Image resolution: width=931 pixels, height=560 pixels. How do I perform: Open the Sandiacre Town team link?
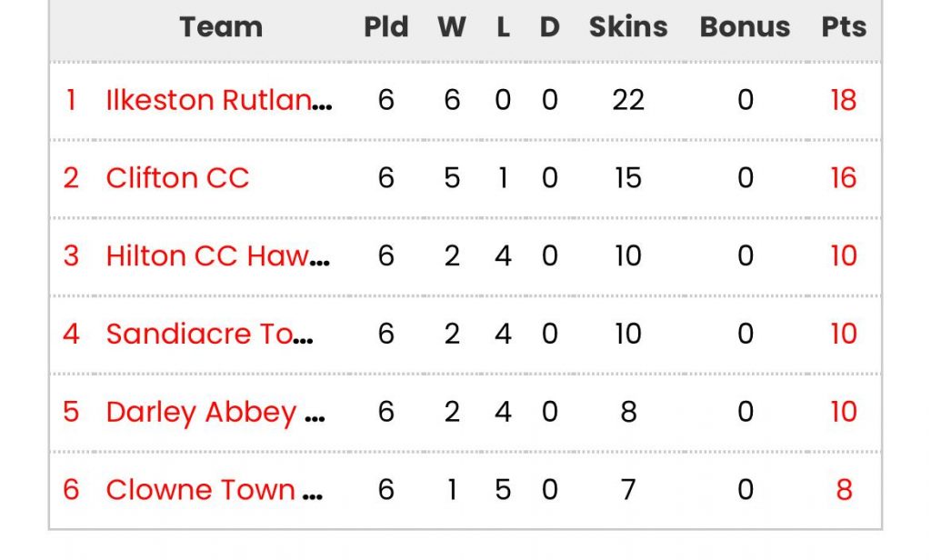[209, 334]
